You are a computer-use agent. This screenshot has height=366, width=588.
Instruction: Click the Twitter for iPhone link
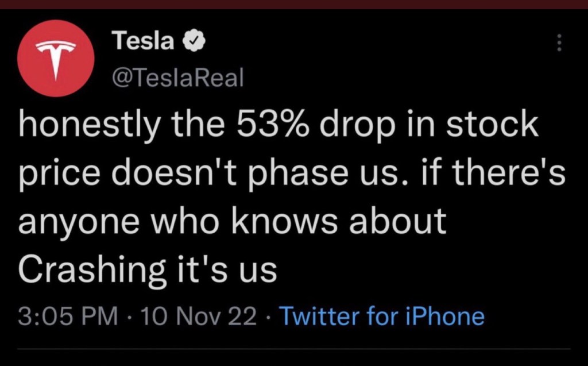(381, 317)
